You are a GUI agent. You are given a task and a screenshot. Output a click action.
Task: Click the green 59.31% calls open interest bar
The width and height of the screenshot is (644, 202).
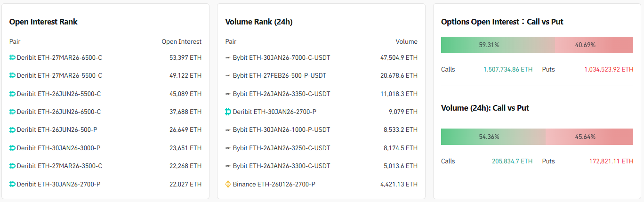pyautogui.click(x=498, y=45)
